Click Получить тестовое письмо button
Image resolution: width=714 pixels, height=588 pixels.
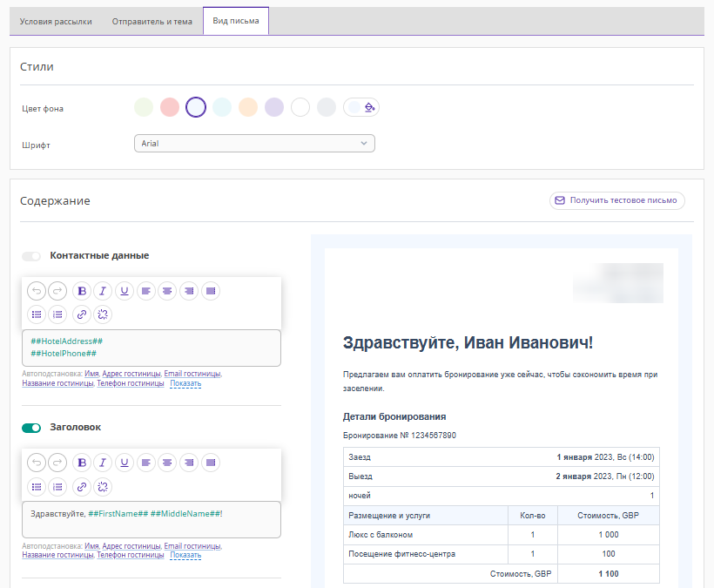tap(616, 200)
